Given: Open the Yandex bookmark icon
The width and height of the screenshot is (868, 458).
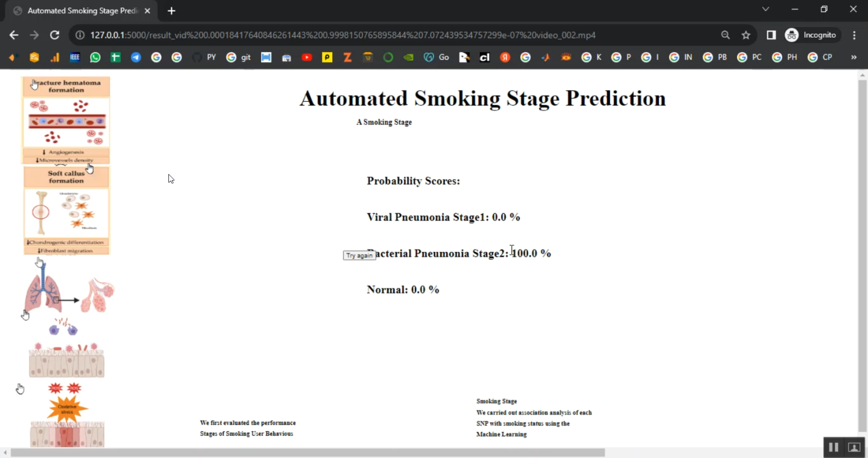Looking at the screenshot, I should click(x=505, y=57).
